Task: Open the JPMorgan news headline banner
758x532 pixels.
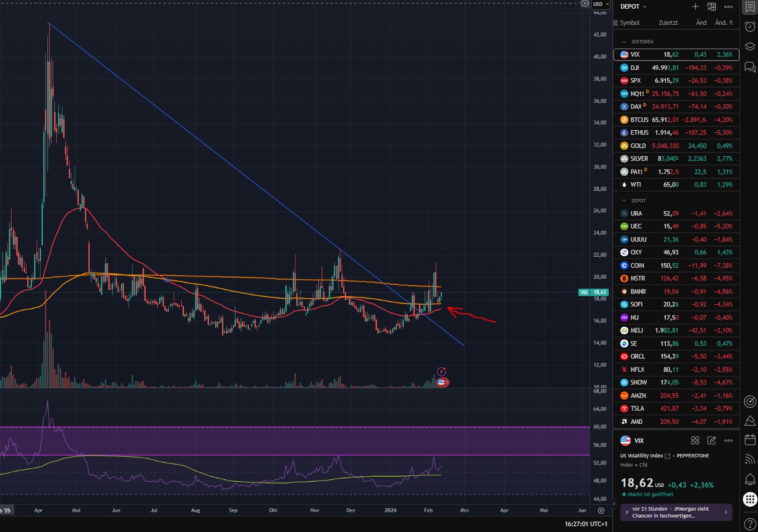Action: [676, 512]
